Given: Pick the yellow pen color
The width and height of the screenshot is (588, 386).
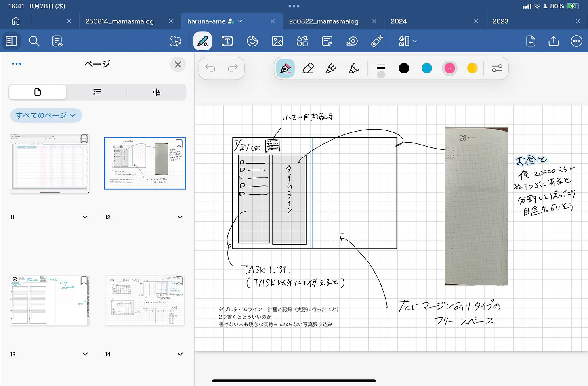Looking at the screenshot, I should [472, 68].
